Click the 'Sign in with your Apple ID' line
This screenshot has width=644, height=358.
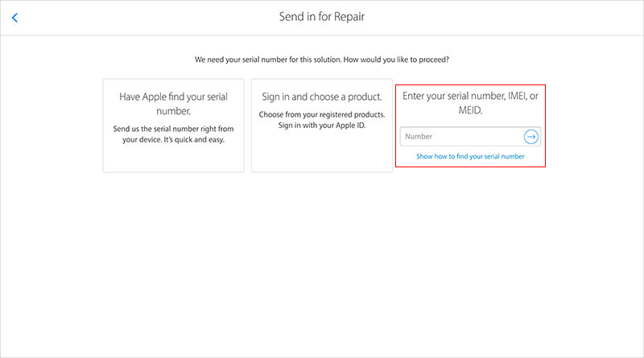pos(321,126)
